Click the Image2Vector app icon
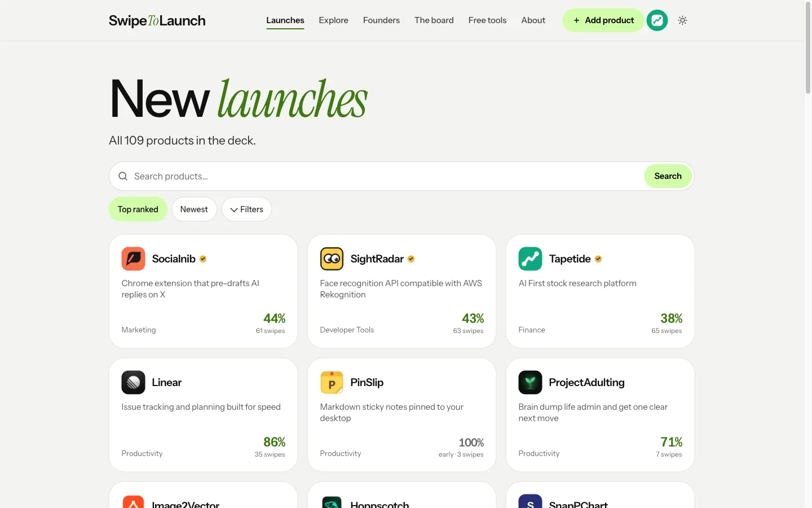The height and width of the screenshot is (508, 812). (x=133, y=502)
